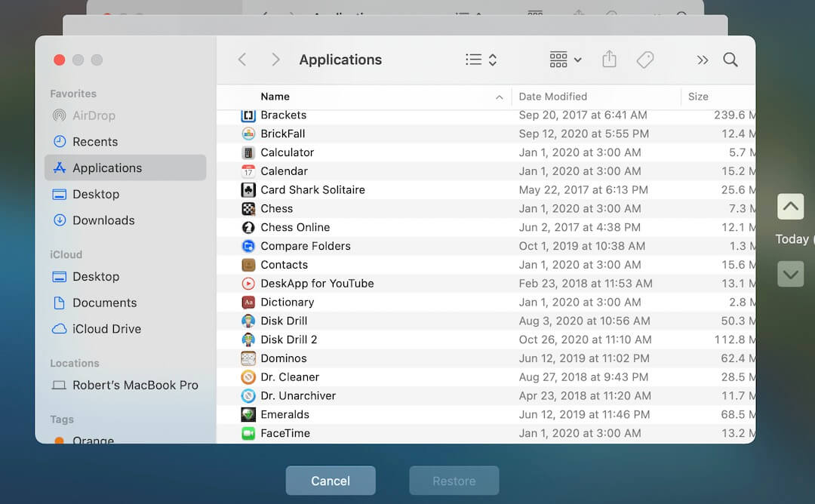
Task: Select the 'Chess Online' name text
Action: [x=295, y=228]
